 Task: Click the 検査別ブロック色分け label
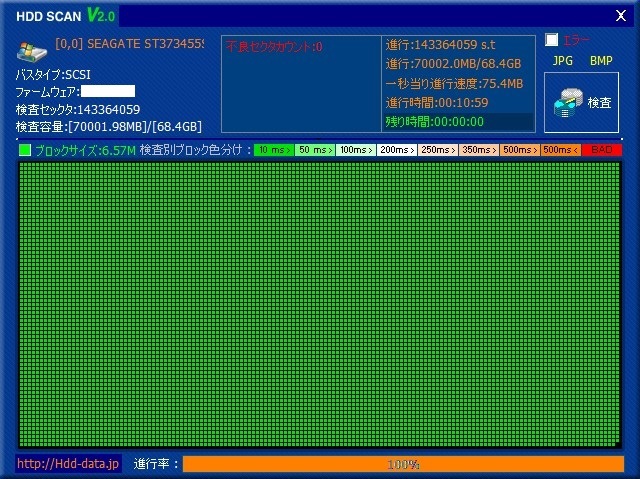195,150
